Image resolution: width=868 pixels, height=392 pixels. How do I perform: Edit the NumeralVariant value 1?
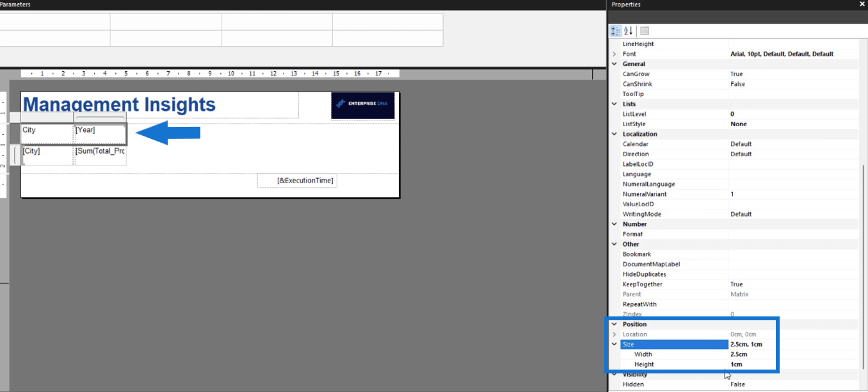click(x=794, y=194)
